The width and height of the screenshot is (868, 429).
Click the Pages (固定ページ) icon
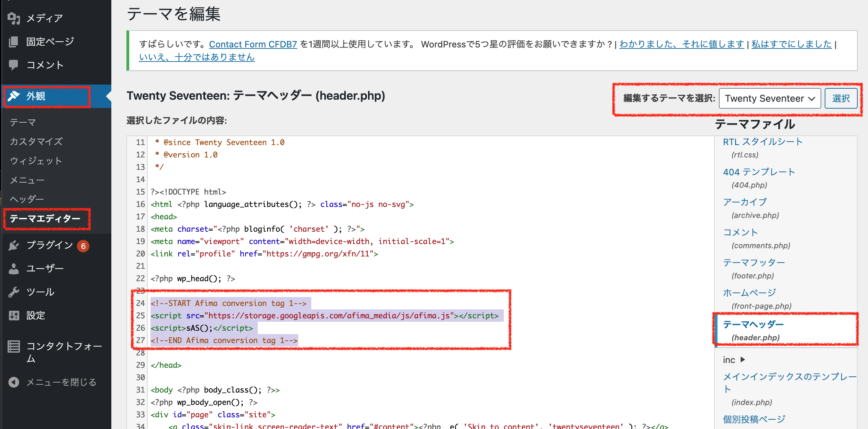14,42
